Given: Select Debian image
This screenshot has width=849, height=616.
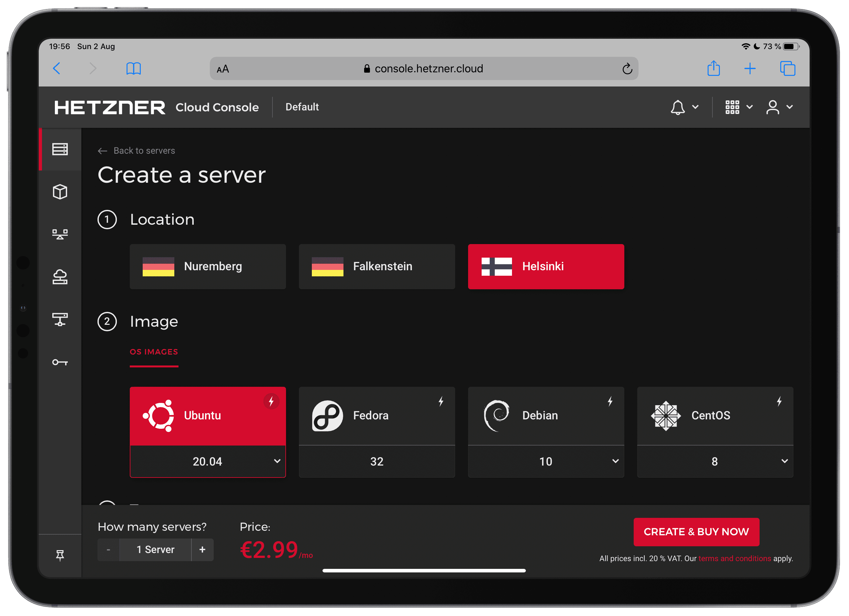Looking at the screenshot, I should (x=546, y=416).
